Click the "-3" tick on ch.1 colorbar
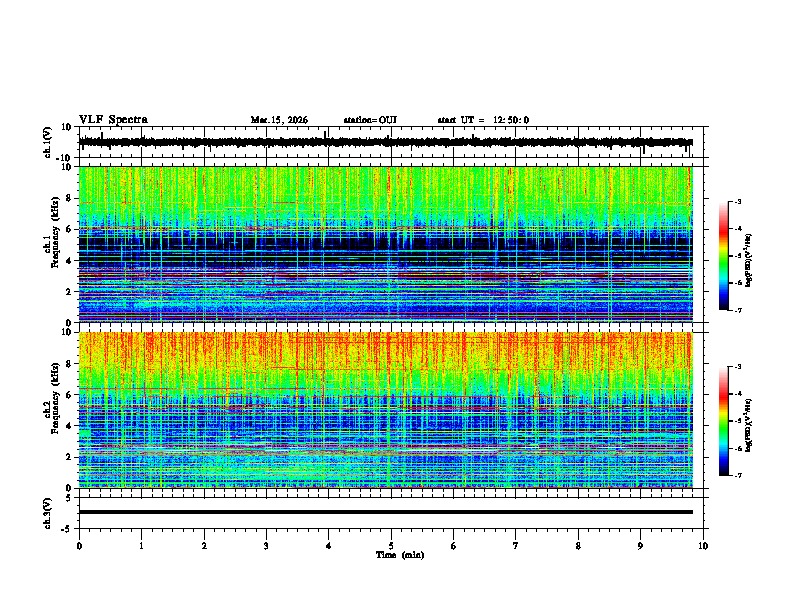The image size is (792, 612). [x=737, y=202]
